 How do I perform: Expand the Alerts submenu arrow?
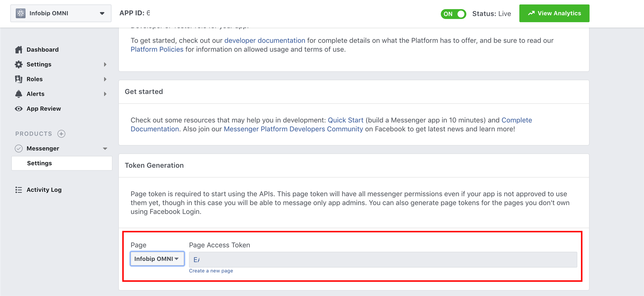pyautogui.click(x=105, y=94)
